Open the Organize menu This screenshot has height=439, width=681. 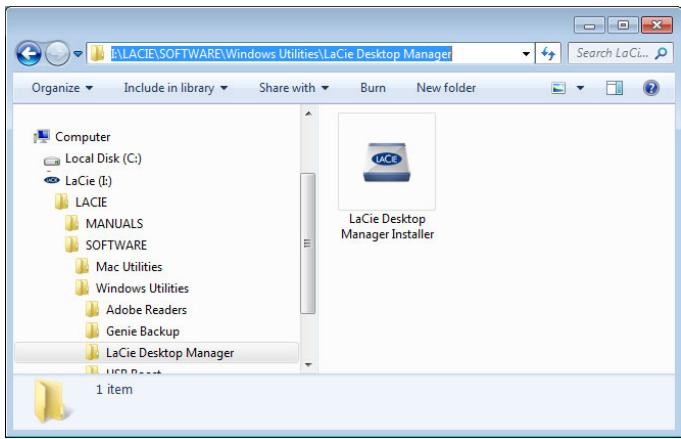(62, 88)
